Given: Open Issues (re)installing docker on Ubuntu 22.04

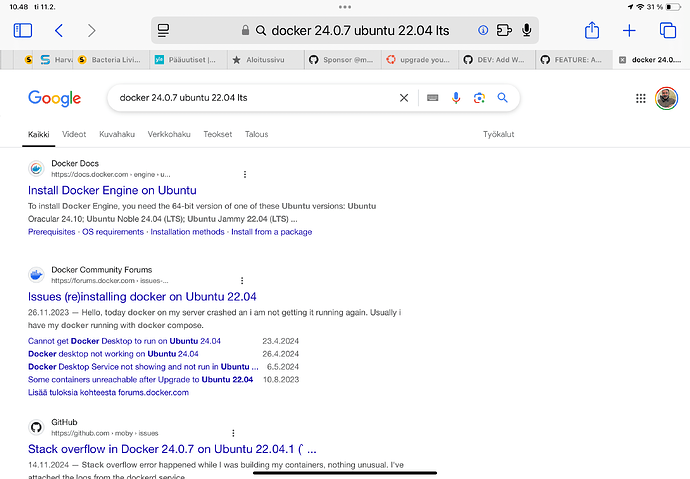Looking at the screenshot, I should [142, 297].
